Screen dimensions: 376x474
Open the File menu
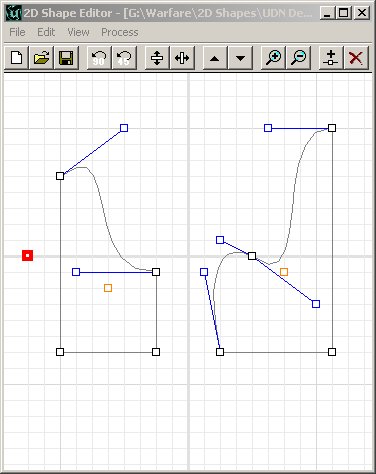[x=17, y=32]
